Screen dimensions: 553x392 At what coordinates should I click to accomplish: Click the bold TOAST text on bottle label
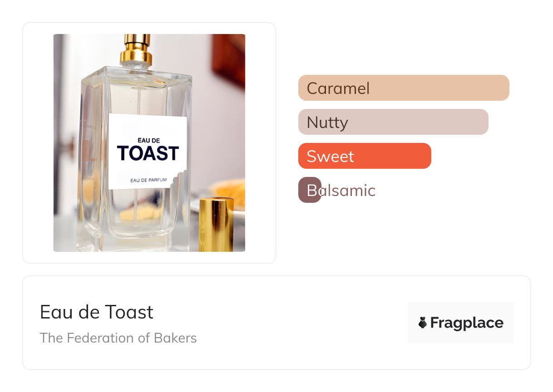coord(148,153)
